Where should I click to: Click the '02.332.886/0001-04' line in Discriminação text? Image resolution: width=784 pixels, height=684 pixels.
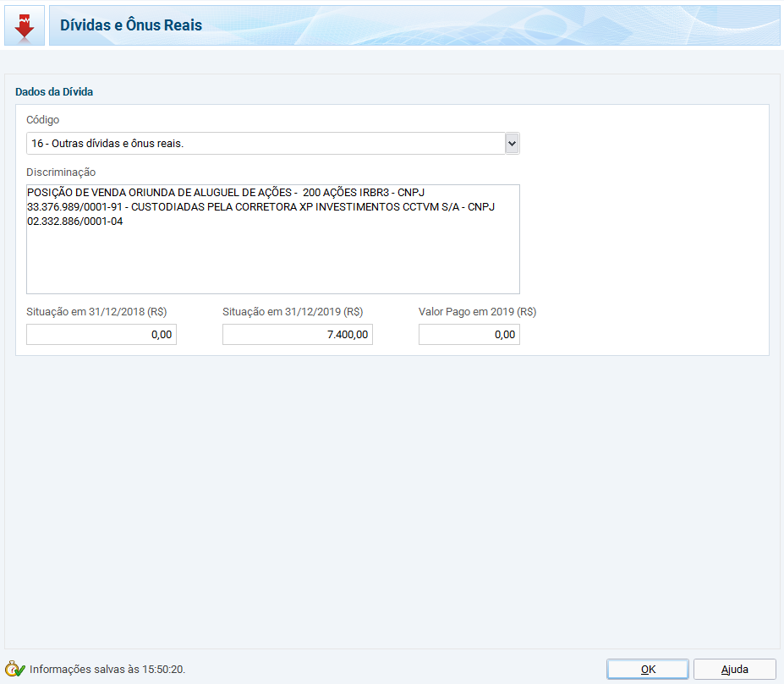75,222
